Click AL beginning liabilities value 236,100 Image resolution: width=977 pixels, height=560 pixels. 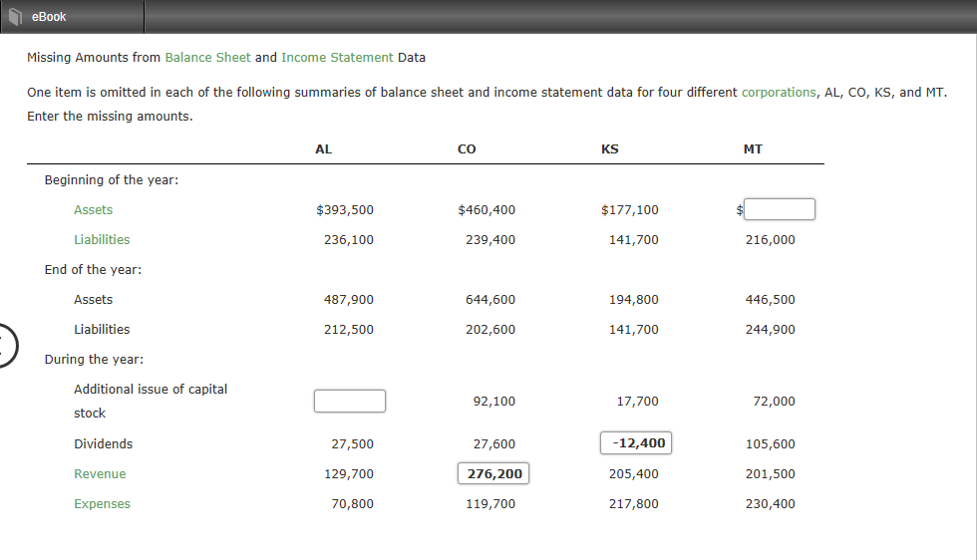[348, 240]
